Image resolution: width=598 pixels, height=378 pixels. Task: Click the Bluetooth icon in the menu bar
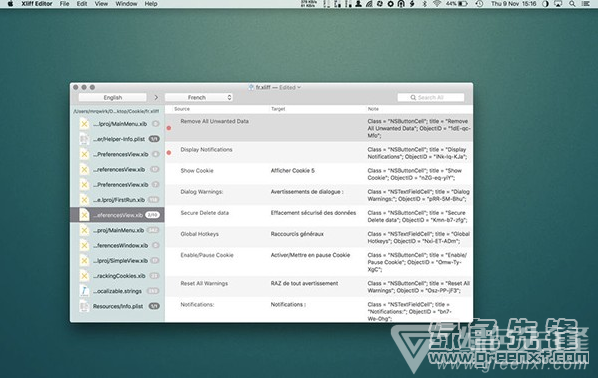(x=424, y=4)
